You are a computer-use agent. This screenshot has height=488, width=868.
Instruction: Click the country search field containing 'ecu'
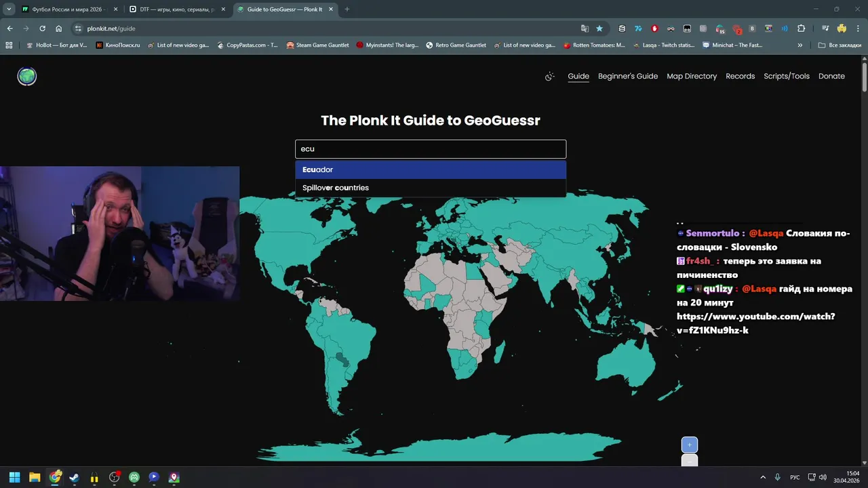tap(431, 149)
